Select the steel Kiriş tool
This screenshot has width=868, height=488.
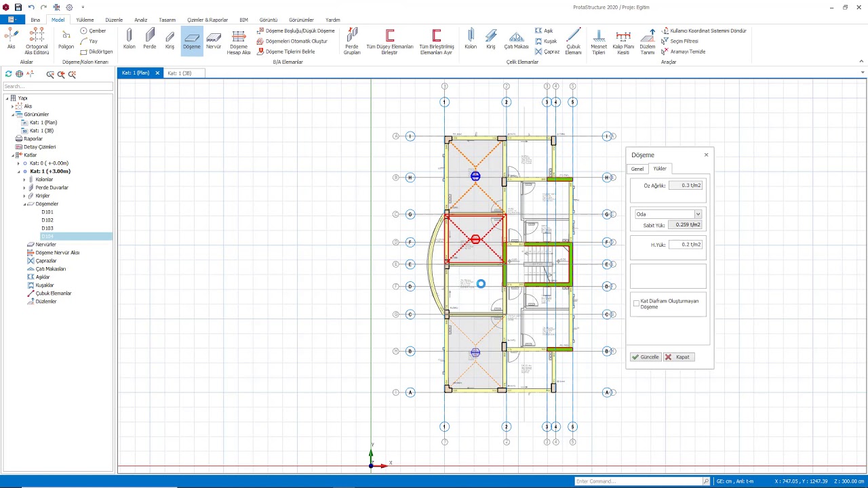point(491,40)
